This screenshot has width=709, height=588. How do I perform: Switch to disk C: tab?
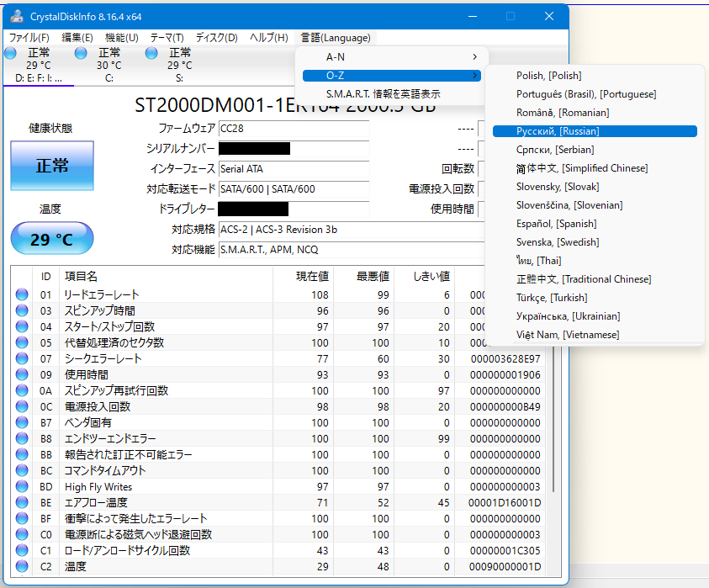109,66
